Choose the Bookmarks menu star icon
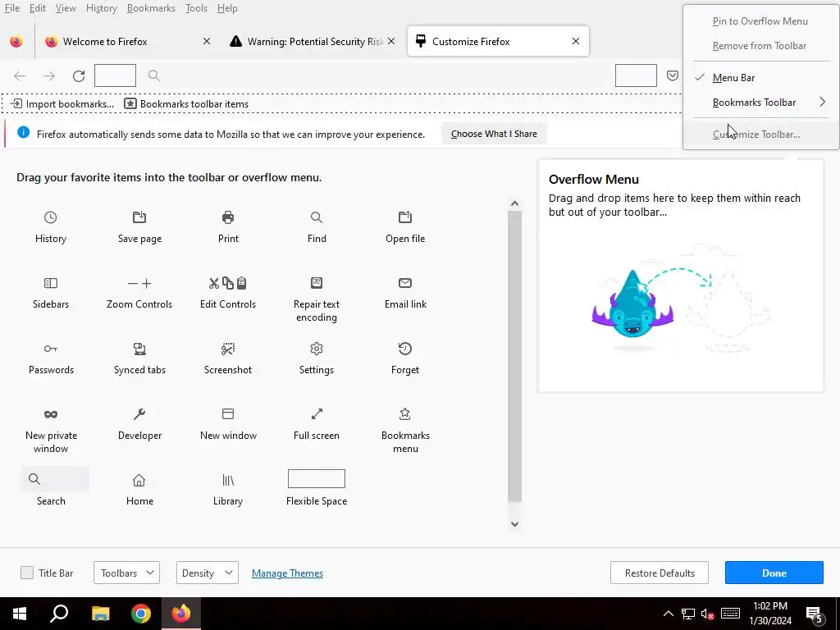 [405, 414]
